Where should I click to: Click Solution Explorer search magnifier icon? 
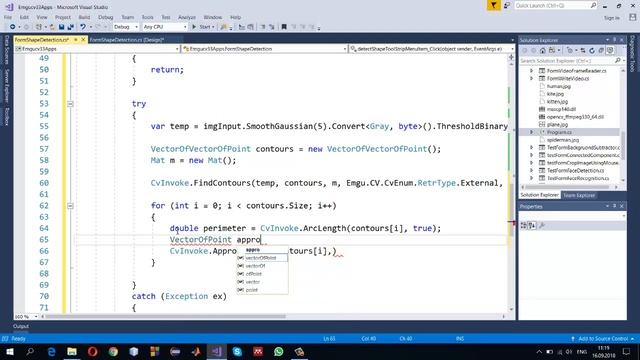tap(618, 61)
